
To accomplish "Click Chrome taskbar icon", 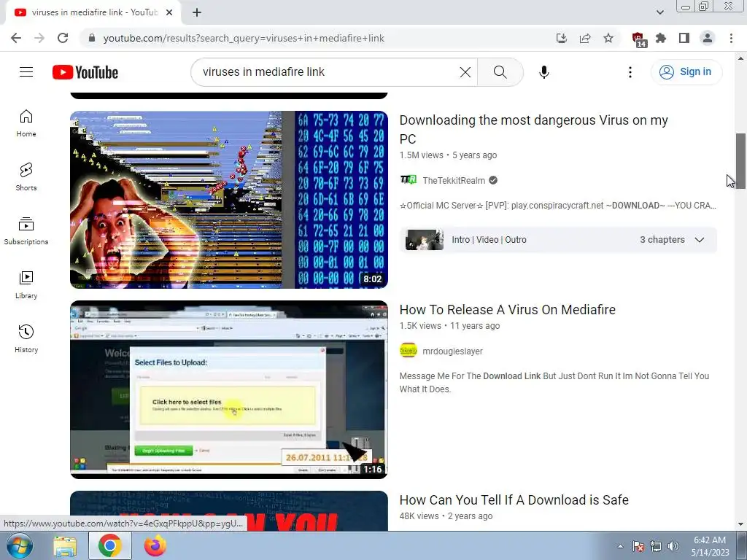I will [109, 545].
